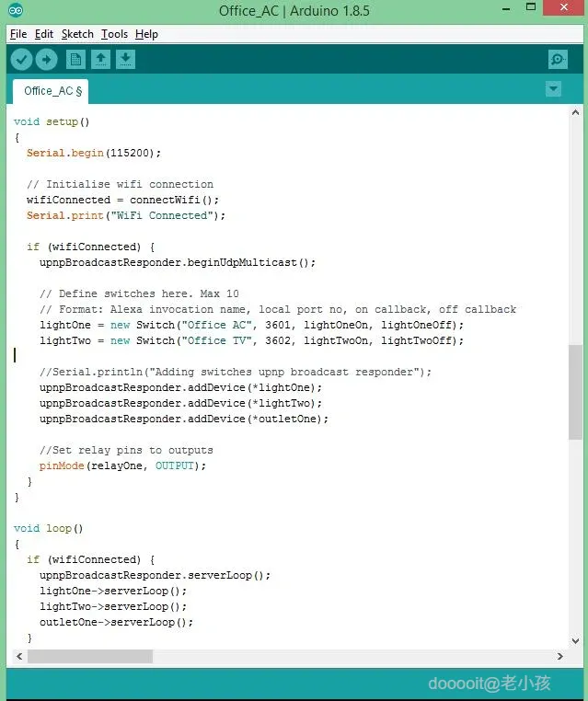Click 'addDevice(*lightOne);' line

(180, 387)
